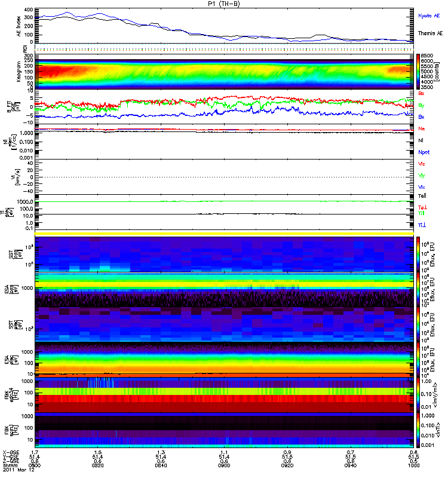Click the red Bz legend label
The height and width of the screenshot is (478, 448).
[x=421, y=93]
